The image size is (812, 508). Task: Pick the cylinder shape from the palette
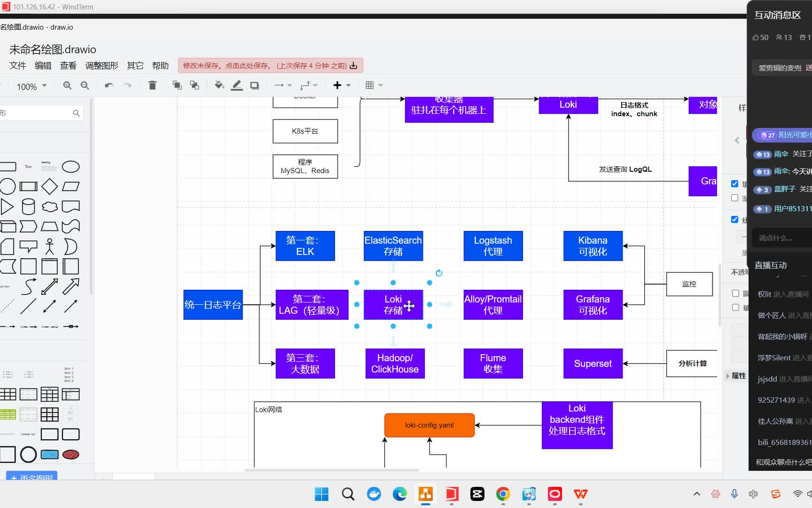[28, 206]
